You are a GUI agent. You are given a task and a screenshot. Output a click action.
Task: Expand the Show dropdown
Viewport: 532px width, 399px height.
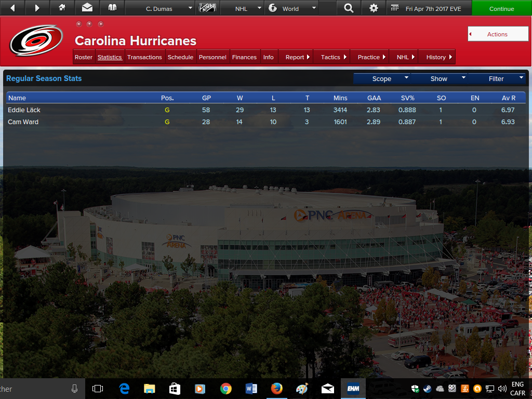point(439,79)
